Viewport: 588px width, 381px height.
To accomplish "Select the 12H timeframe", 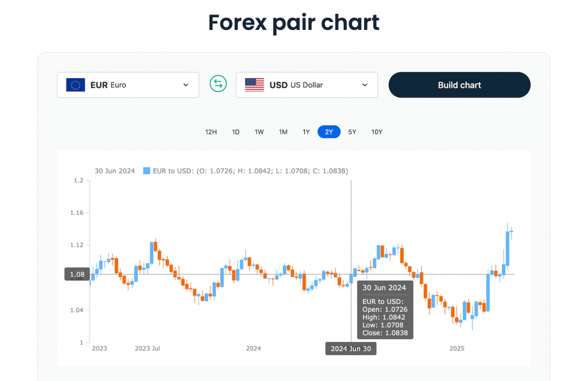I will point(211,132).
